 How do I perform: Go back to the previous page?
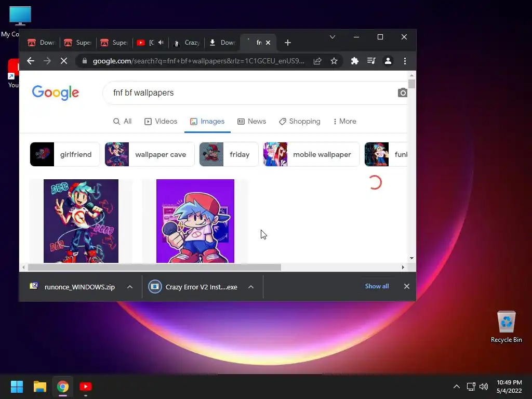[31, 61]
